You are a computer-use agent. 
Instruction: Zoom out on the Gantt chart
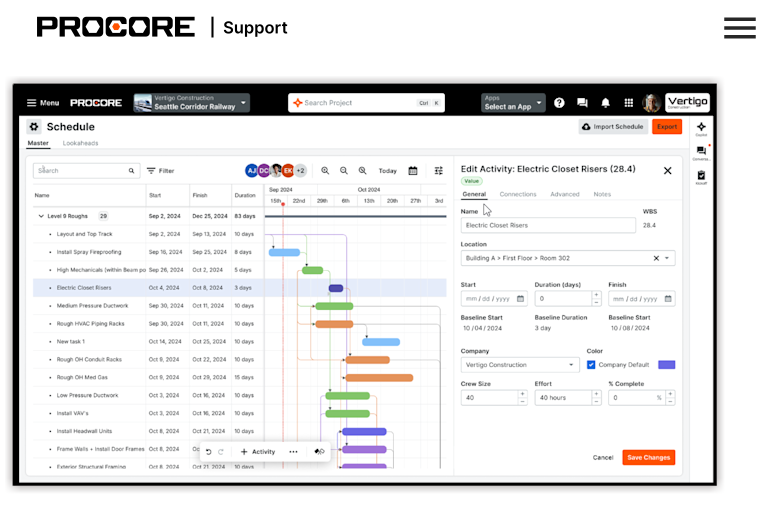[x=344, y=170]
